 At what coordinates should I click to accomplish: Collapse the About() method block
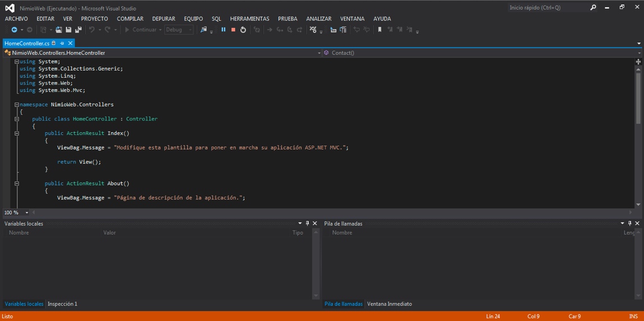17,183
